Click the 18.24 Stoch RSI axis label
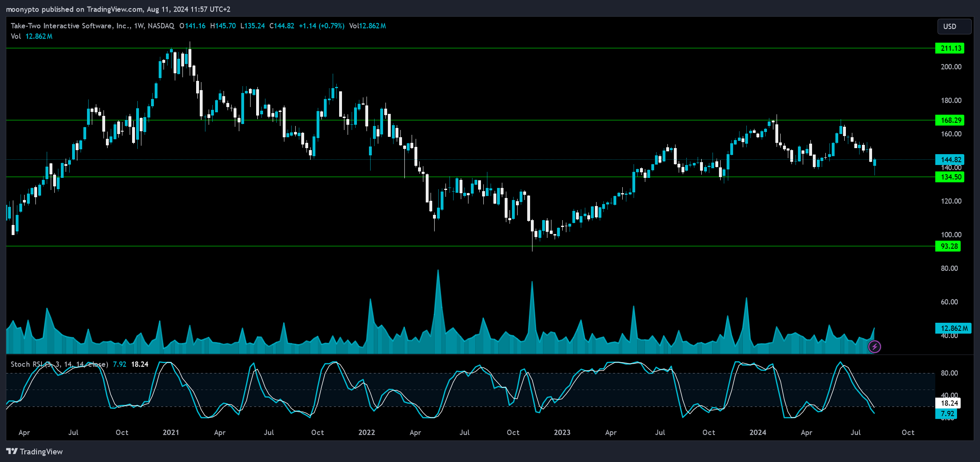This screenshot has width=980, height=462. tap(948, 403)
